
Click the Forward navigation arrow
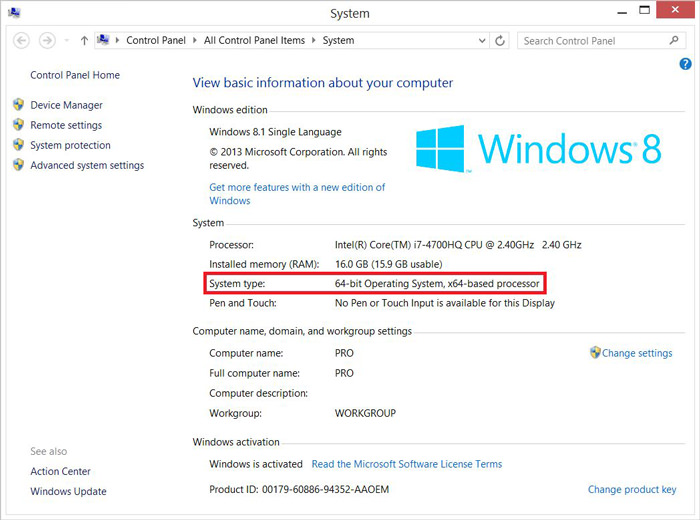[46, 41]
